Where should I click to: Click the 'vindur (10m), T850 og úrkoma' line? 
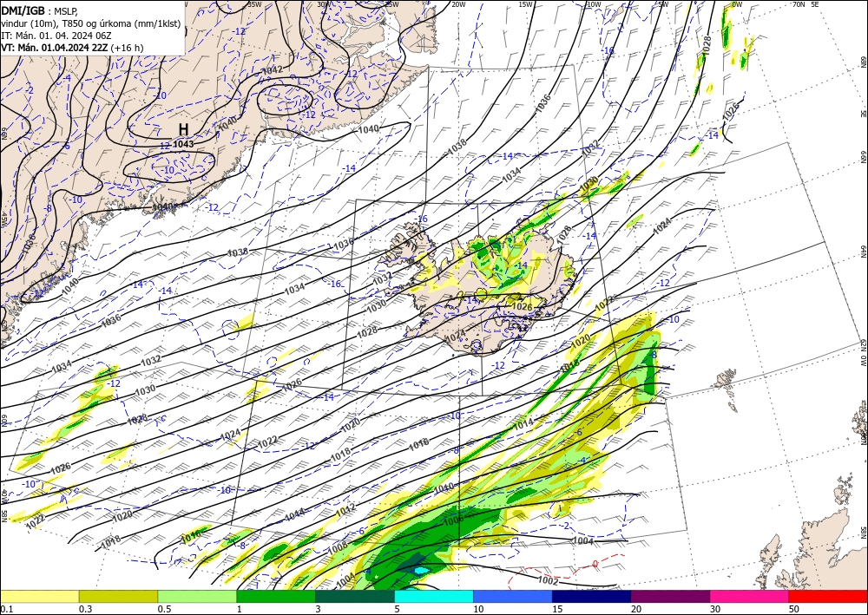[x=91, y=23]
